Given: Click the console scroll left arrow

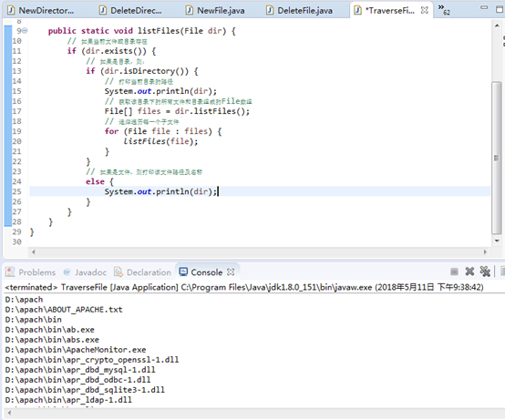Looking at the screenshot, I should tap(9, 413).
